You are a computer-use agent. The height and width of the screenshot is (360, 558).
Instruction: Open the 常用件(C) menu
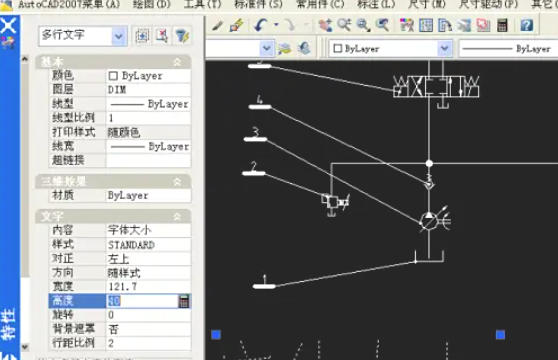tap(320, 4)
